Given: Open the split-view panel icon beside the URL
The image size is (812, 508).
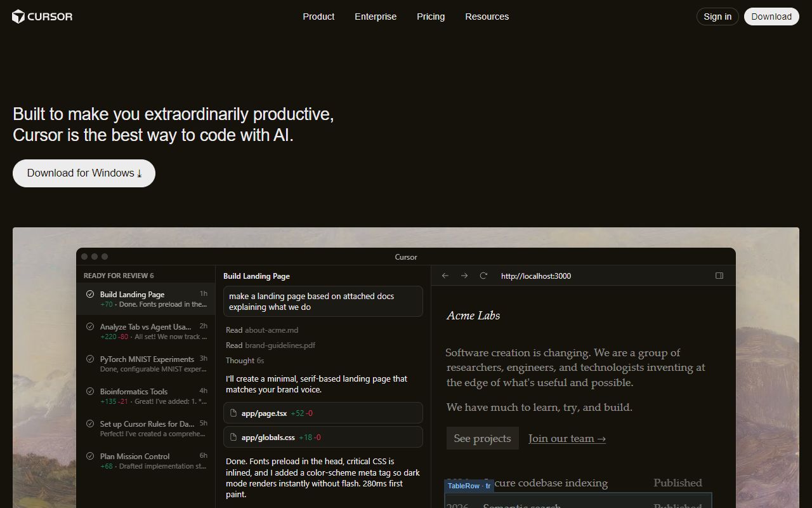Looking at the screenshot, I should tap(719, 275).
